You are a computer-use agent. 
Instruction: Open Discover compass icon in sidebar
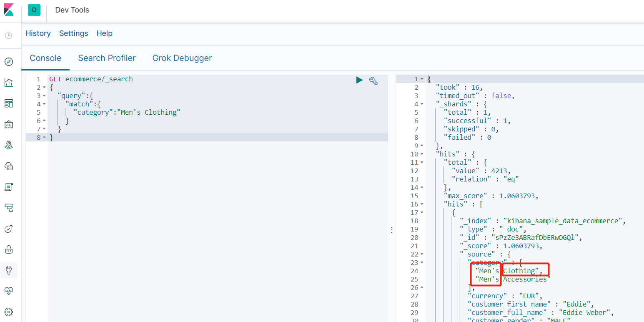(x=9, y=62)
